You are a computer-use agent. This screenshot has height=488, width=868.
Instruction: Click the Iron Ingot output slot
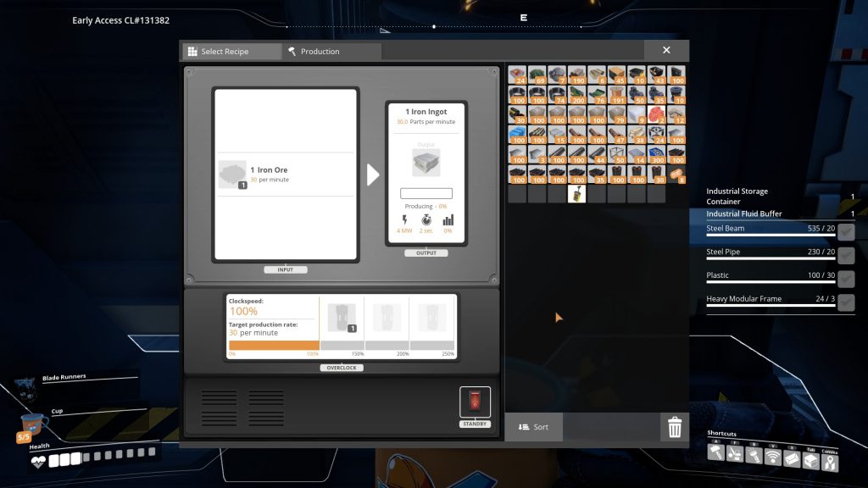point(426,163)
